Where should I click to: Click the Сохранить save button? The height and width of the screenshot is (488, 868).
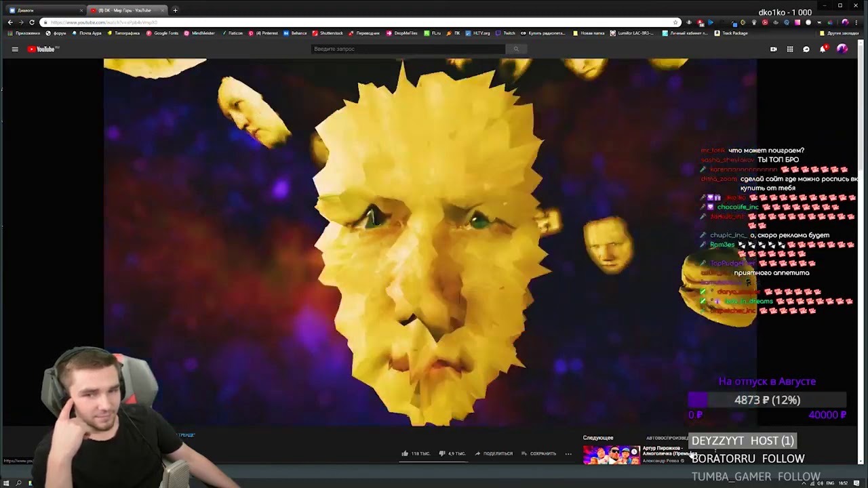click(x=539, y=453)
